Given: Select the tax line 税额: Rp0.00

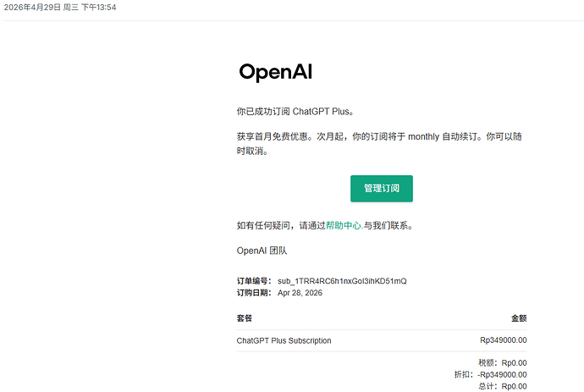Looking at the screenshot, I should (503, 363).
